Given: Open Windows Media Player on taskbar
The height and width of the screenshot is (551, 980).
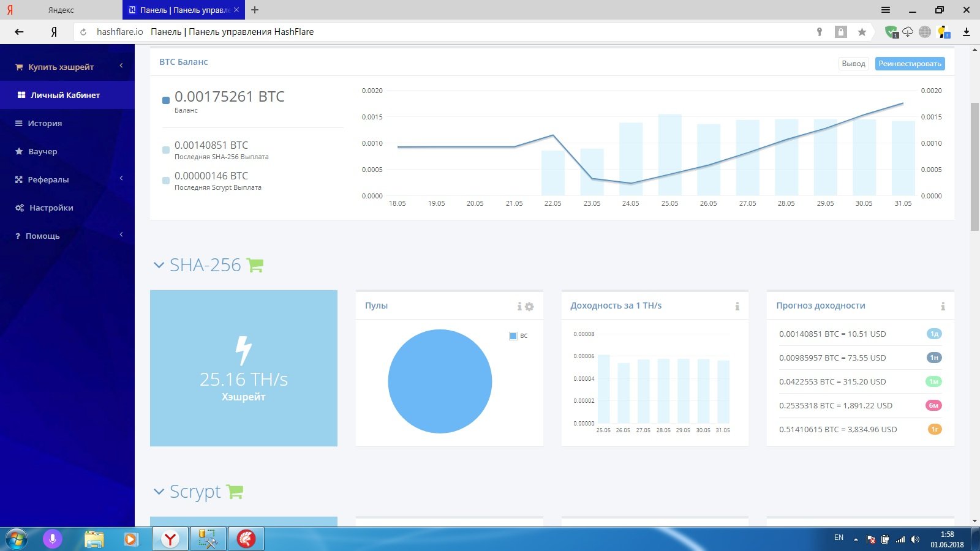Looking at the screenshot, I should tap(130, 539).
